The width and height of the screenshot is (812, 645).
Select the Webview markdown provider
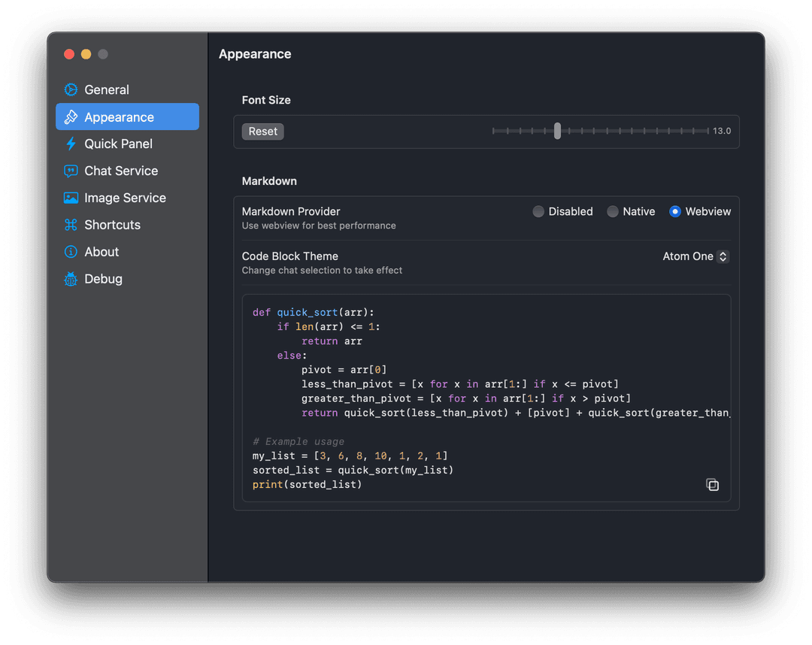tap(674, 211)
